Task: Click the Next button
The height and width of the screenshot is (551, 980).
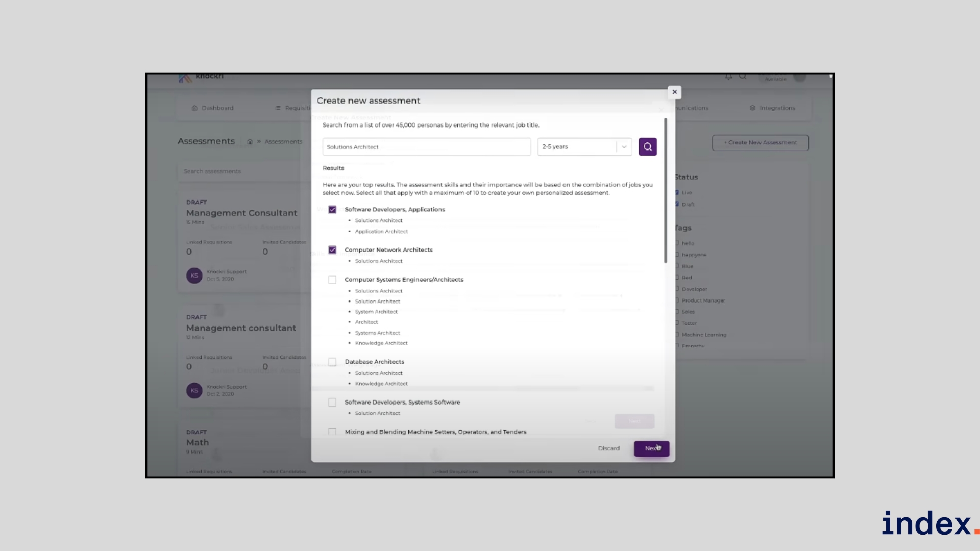Action: 651,448
